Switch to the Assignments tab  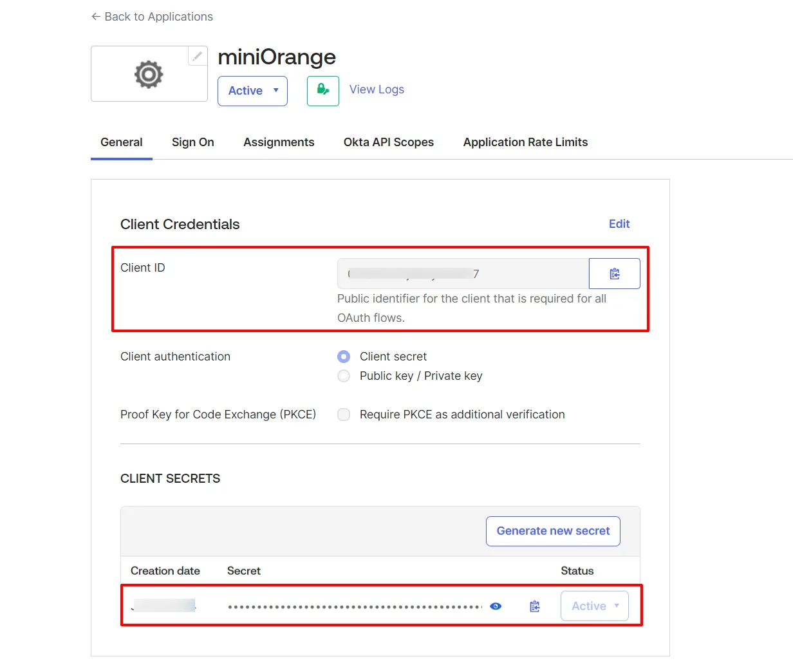pyautogui.click(x=279, y=142)
